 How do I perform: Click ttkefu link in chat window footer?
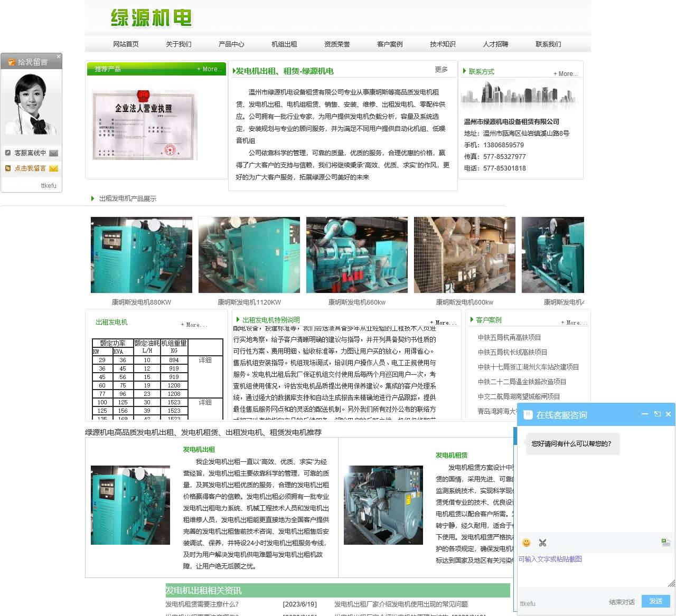[528, 603]
